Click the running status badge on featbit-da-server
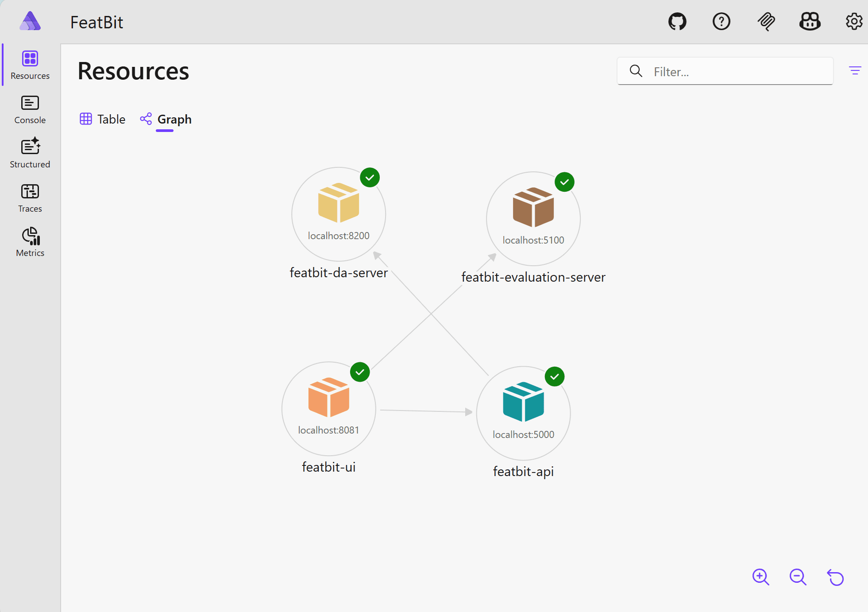The image size is (868, 612). tap(370, 177)
